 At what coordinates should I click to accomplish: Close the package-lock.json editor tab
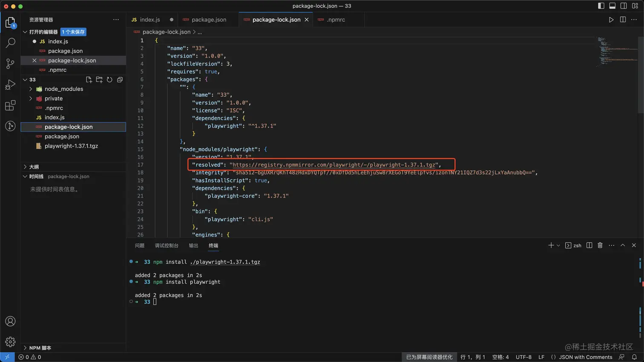(307, 20)
